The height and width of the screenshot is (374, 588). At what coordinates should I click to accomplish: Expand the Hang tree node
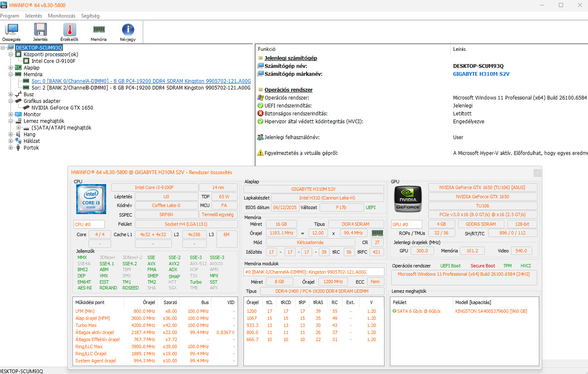[11, 134]
